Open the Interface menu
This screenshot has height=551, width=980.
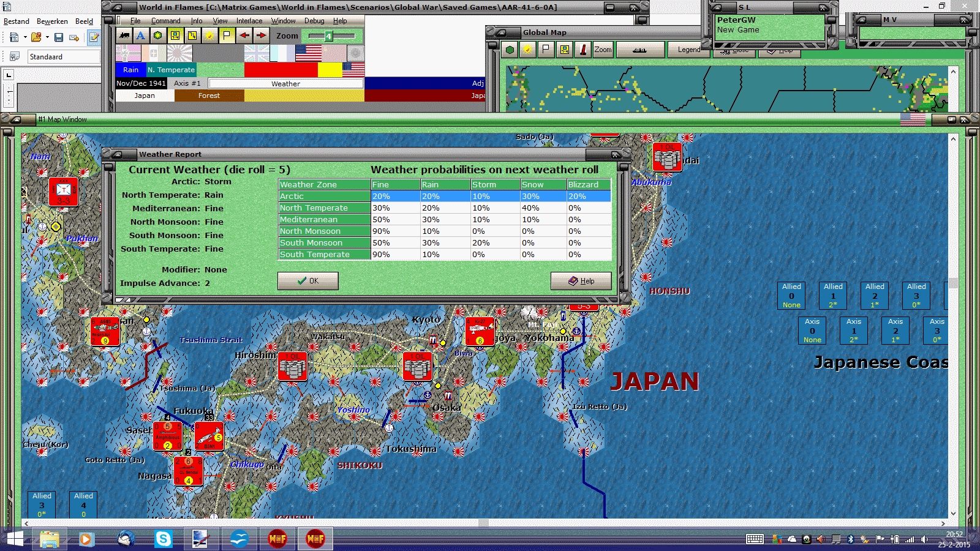249,21
